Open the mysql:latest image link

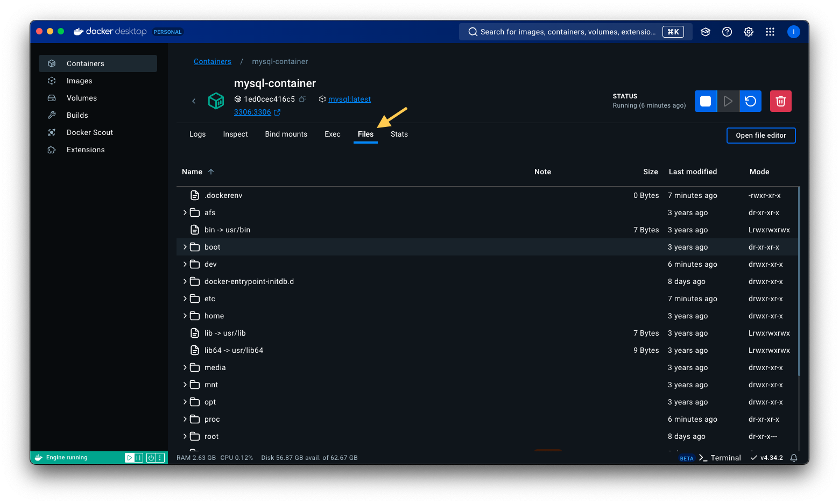tap(350, 99)
